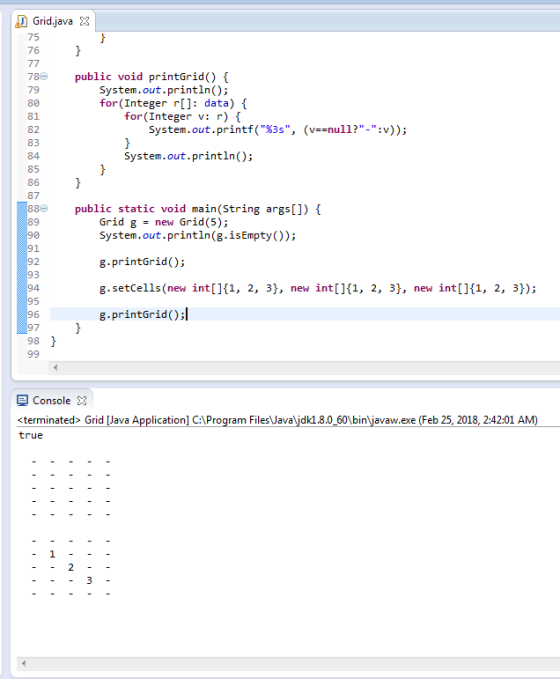The image size is (560, 679).
Task: Close the Grid.java editor tab
Action: point(84,21)
